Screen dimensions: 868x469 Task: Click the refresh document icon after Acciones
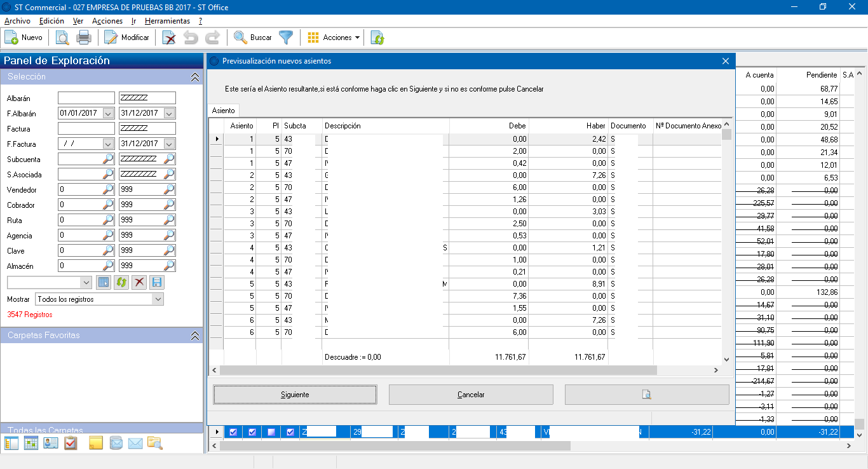[377, 37]
